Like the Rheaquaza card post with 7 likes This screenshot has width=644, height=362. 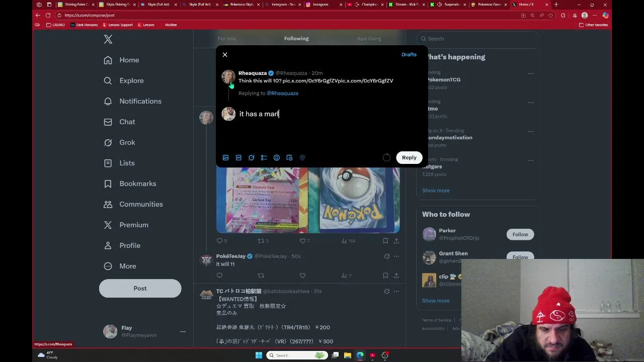coord(304,241)
